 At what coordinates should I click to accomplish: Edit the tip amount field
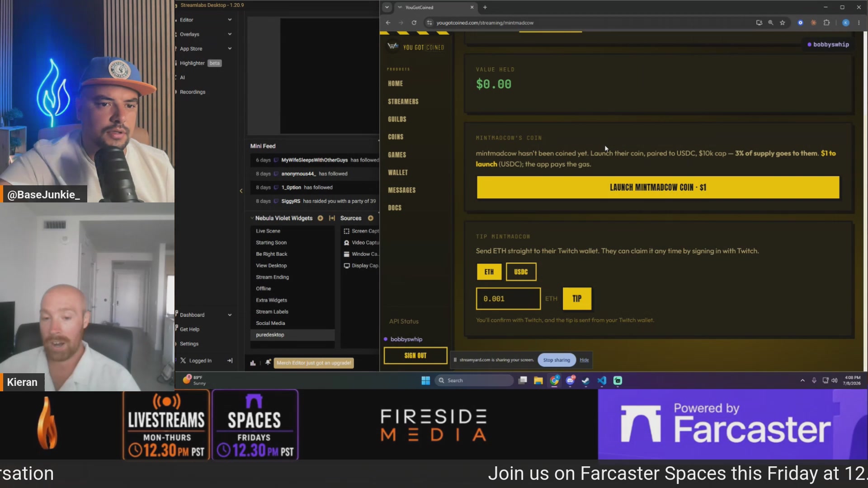pyautogui.click(x=508, y=299)
